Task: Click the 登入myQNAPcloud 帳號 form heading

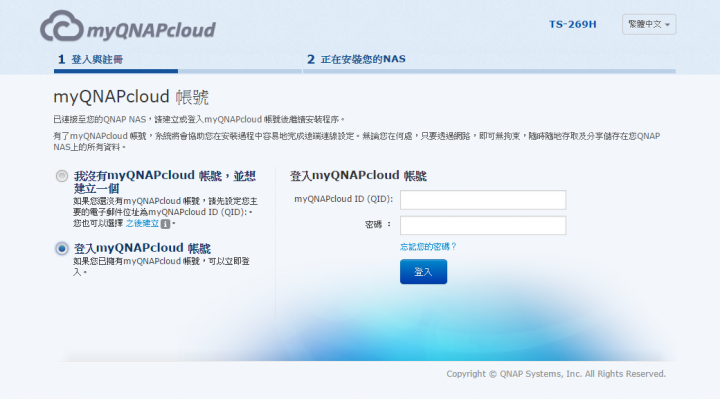Action: pyautogui.click(x=358, y=175)
